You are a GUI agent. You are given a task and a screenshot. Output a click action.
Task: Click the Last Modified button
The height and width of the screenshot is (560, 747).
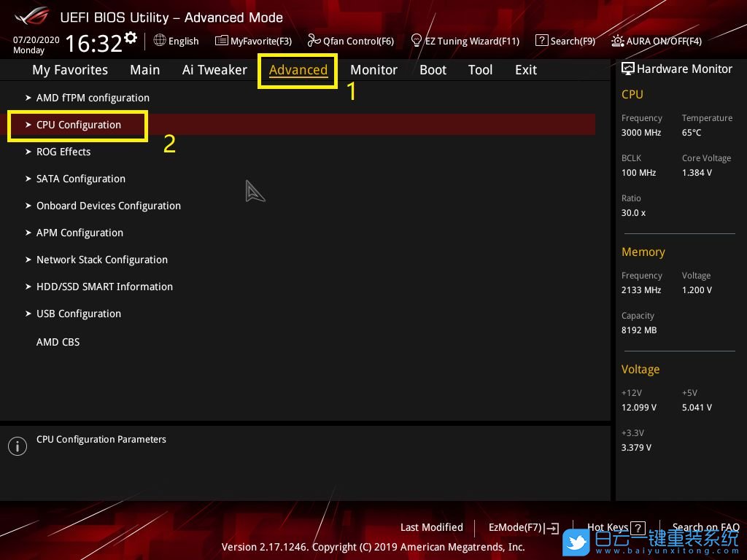[x=431, y=528]
